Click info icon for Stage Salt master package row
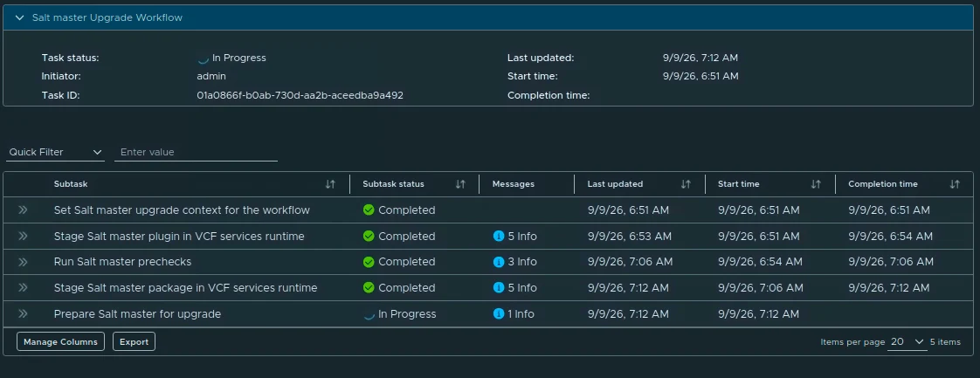980x378 pixels. (499, 288)
